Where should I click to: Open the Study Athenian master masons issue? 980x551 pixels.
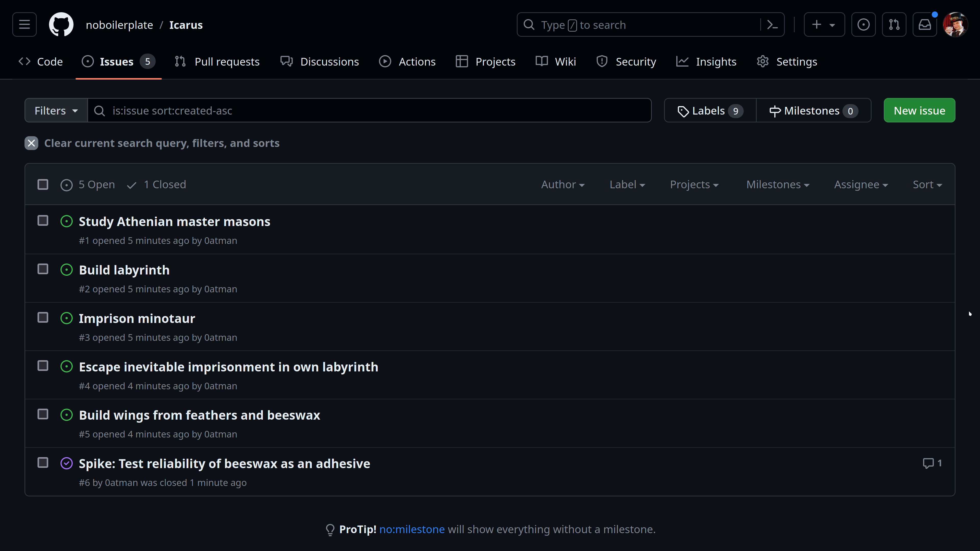pos(175,221)
